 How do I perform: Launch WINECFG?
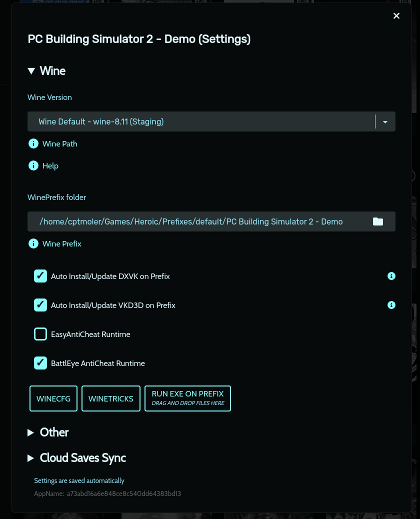(x=53, y=398)
